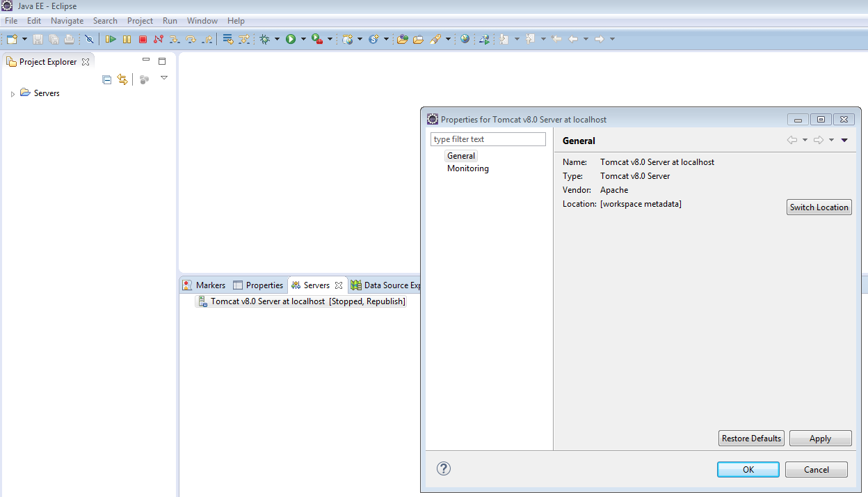The image size is (868, 497).
Task: Click the Open Type toolbar icon
Action: pos(402,39)
